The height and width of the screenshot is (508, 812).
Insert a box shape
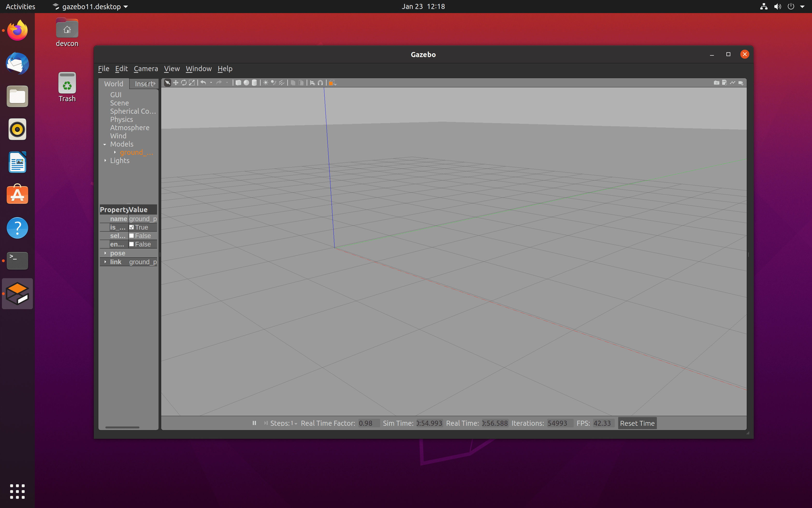238,83
